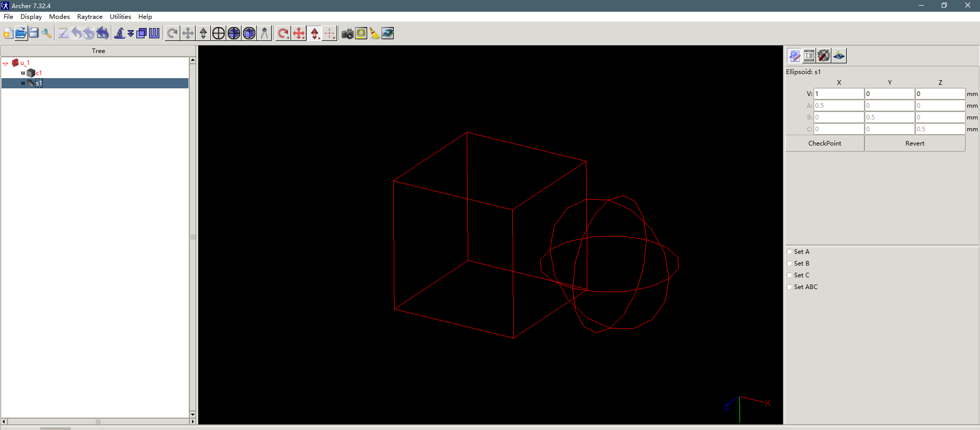Click the tree panel scroll up arrow
Image resolution: width=980 pixels, height=430 pixels.
point(193,60)
